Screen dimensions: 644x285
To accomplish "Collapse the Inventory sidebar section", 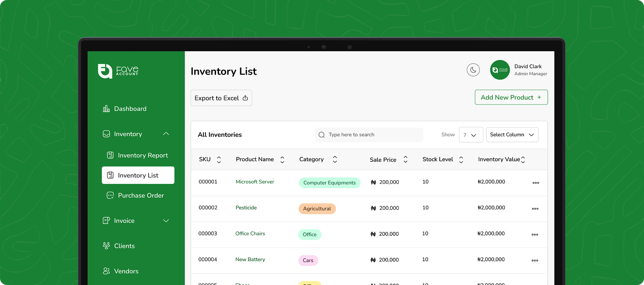I will point(166,134).
